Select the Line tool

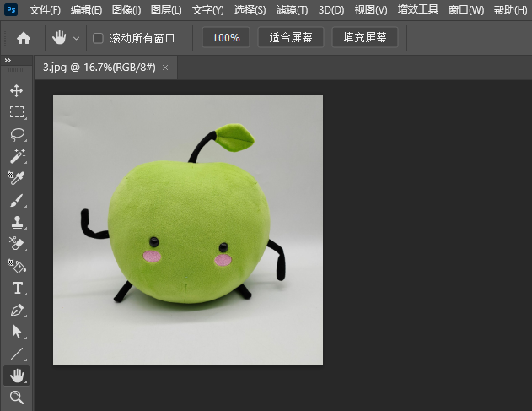17,354
